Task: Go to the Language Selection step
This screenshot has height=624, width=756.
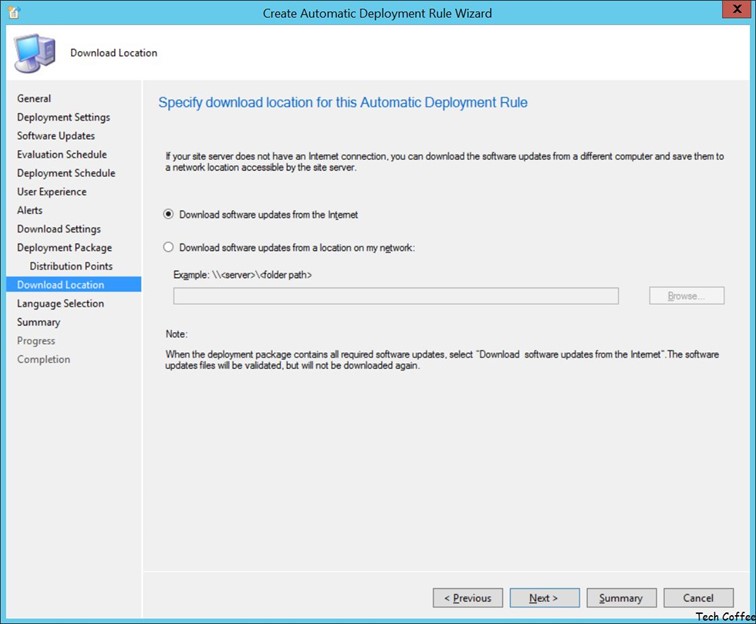Action: (60, 304)
